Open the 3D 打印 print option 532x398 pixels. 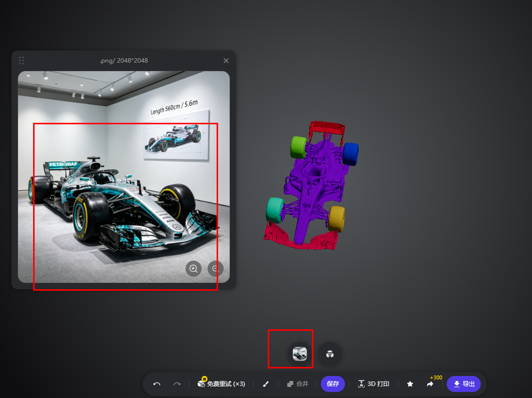click(x=374, y=384)
